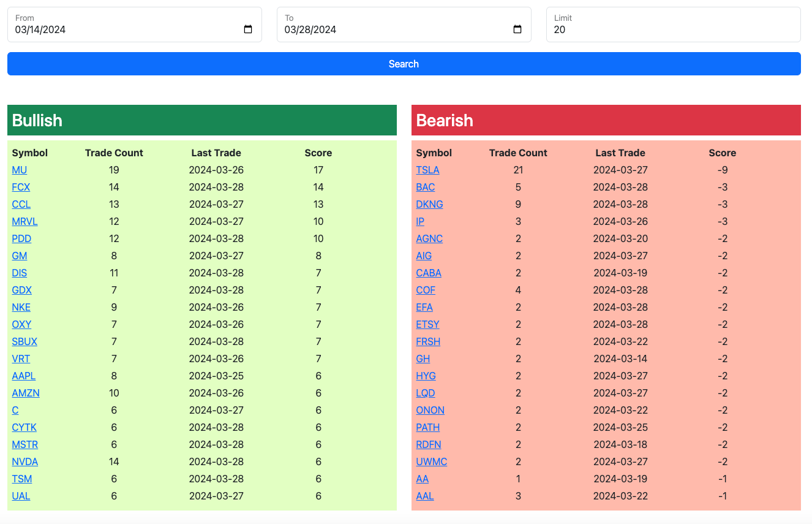The height and width of the screenshot is (524, 812).
Task: Open the MRVL symbol link
Action: pyautogui.click(x=25, y=221)
